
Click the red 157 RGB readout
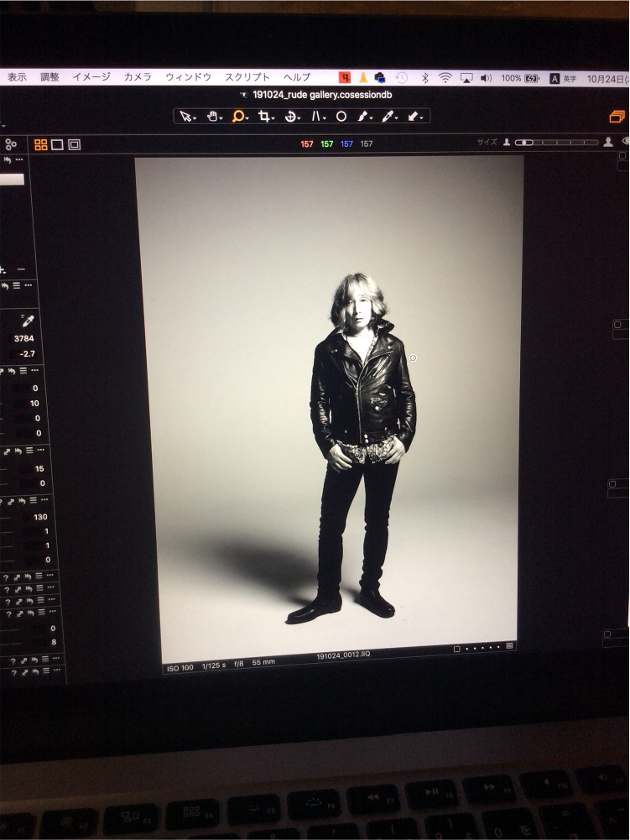coord(307,144)
